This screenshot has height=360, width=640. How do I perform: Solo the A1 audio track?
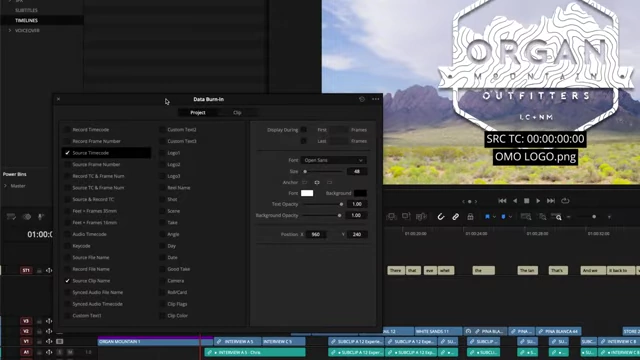tap(60, 352)
